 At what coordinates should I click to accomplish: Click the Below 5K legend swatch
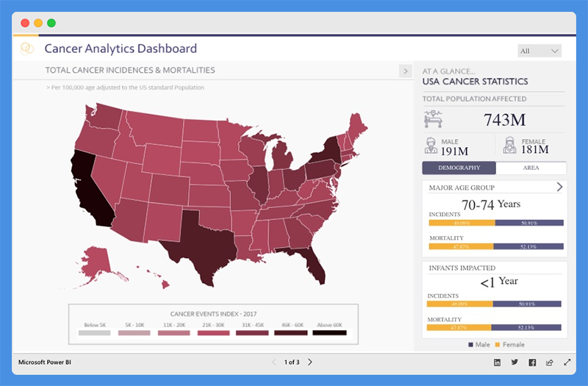(93, 333)
